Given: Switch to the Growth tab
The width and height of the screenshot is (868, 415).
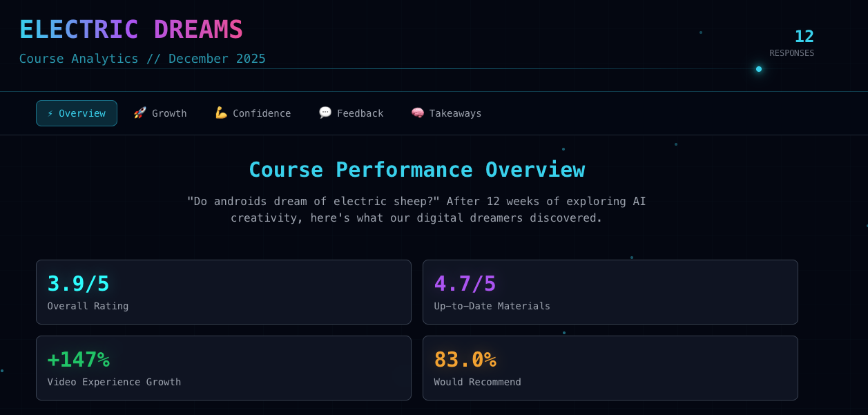Looking at the screenshot, I should click(x=160, y=113).
